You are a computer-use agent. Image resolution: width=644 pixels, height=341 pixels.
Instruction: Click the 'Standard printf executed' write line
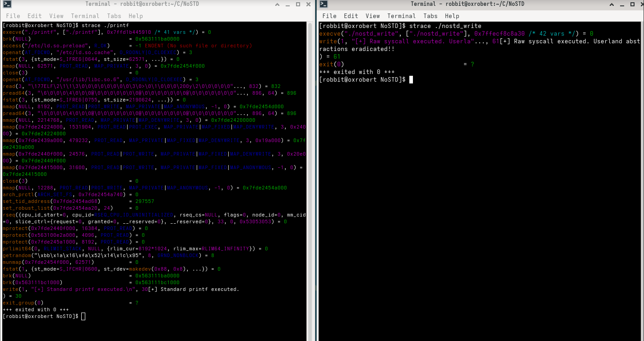(x=121, y=289)
